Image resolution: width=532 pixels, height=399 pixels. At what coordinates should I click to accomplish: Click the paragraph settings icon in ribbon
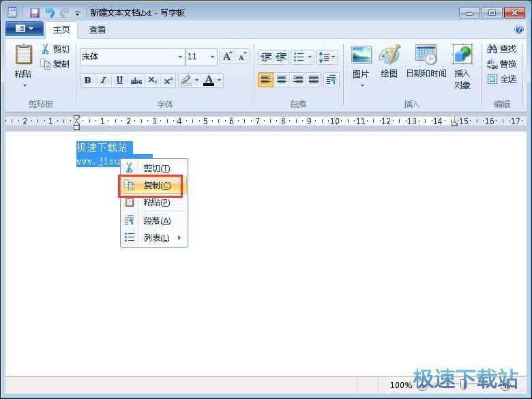click(x=331, y=80)
